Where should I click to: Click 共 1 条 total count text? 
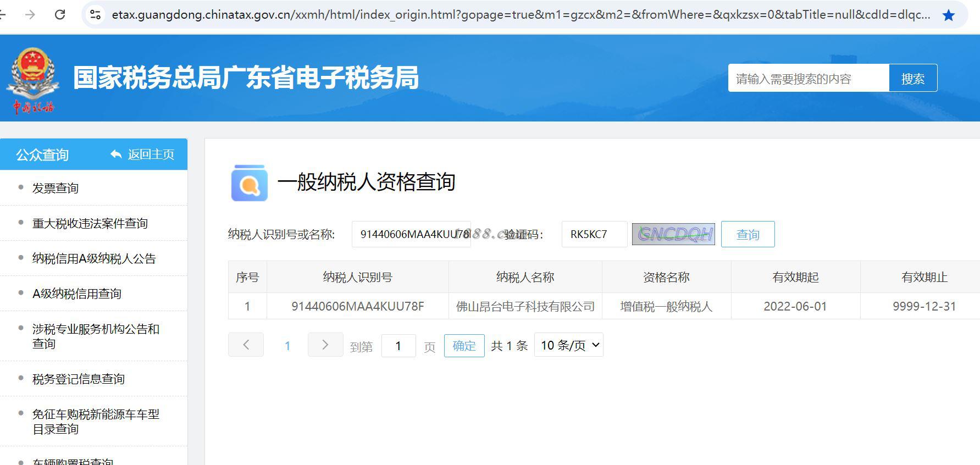click(510, 346)
